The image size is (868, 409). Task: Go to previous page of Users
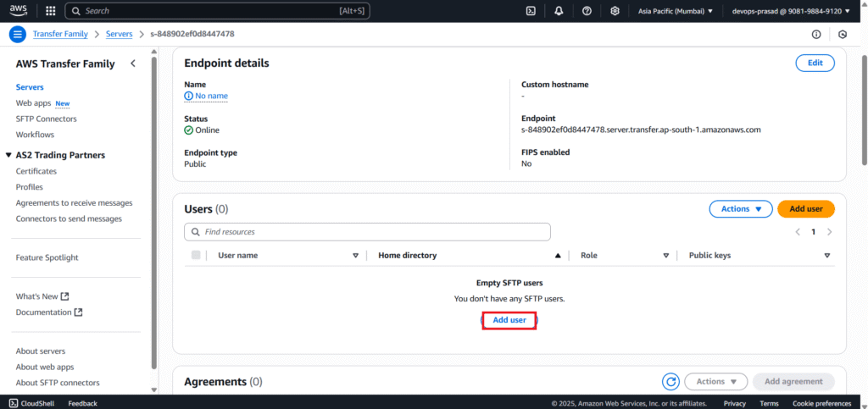coord(798,232)
